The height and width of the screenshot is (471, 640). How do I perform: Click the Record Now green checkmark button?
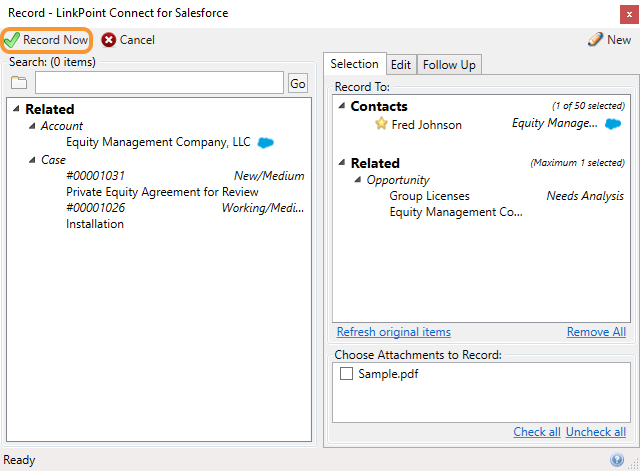click(x=46, y=40)
